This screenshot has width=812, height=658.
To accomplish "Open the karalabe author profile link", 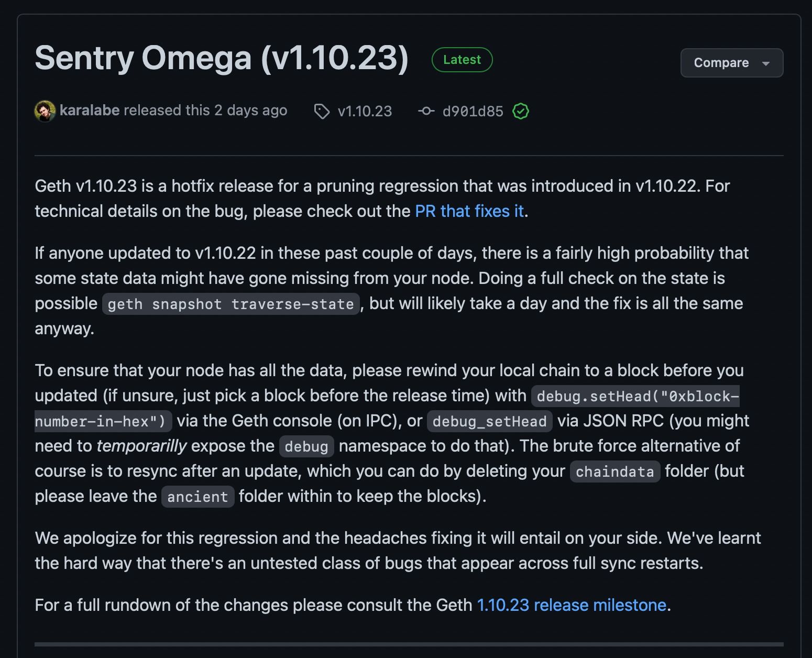I will pos(90,111).
